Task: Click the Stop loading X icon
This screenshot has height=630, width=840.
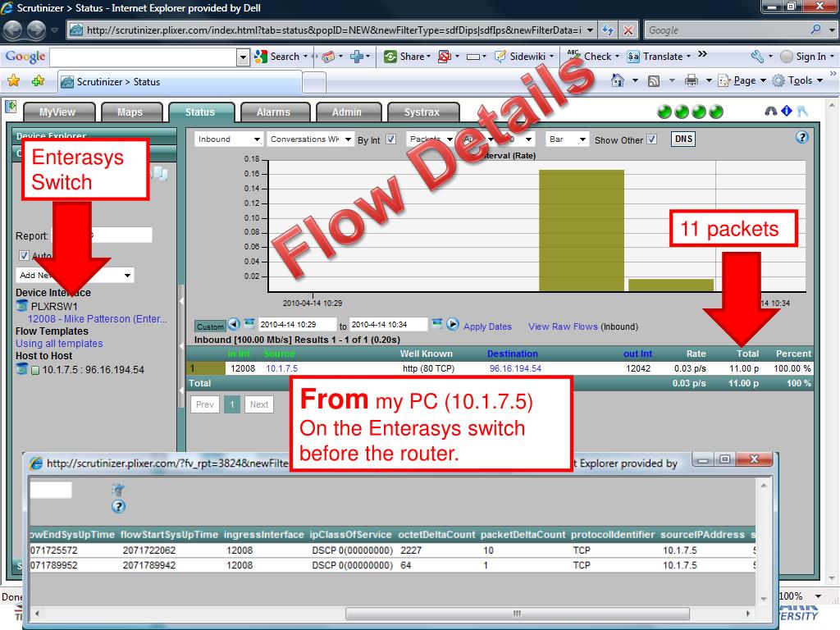Action: [628, 30]
